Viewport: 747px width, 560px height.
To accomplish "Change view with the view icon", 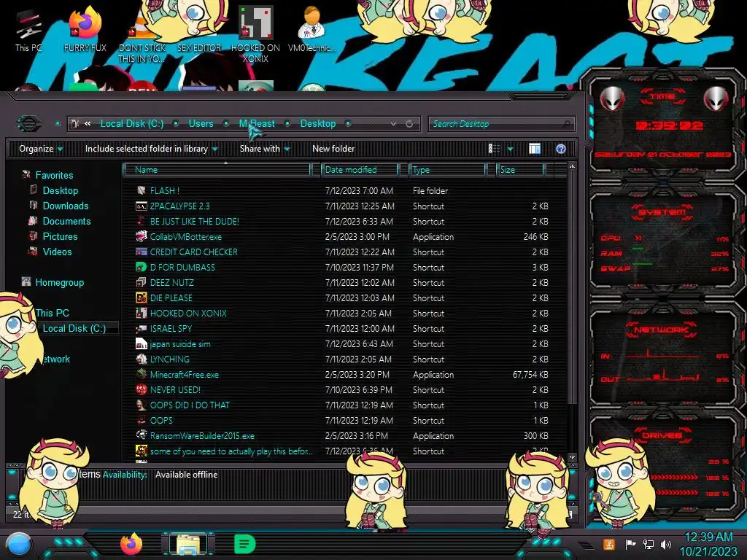I will point(494,149).
